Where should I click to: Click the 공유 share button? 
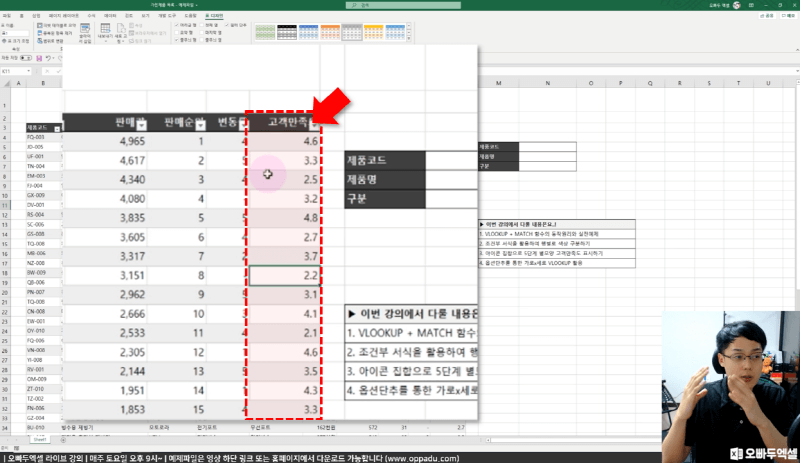pos(767,16)
